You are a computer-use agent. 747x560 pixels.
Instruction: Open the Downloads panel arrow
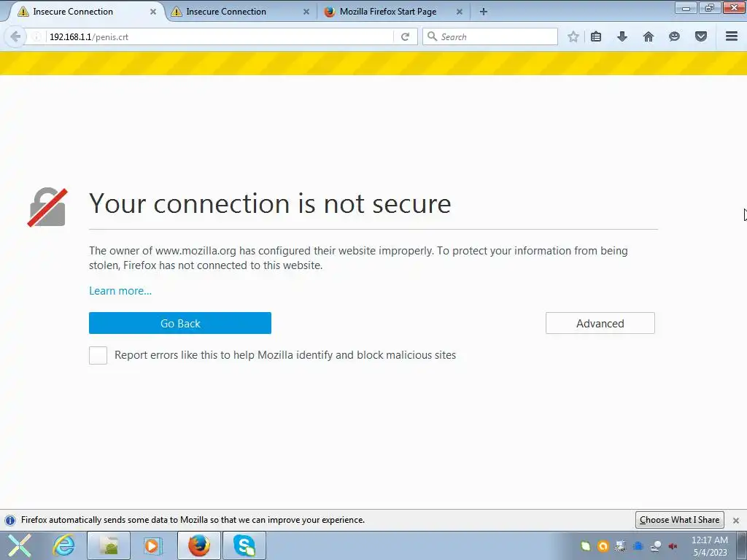tap(622, 36)
